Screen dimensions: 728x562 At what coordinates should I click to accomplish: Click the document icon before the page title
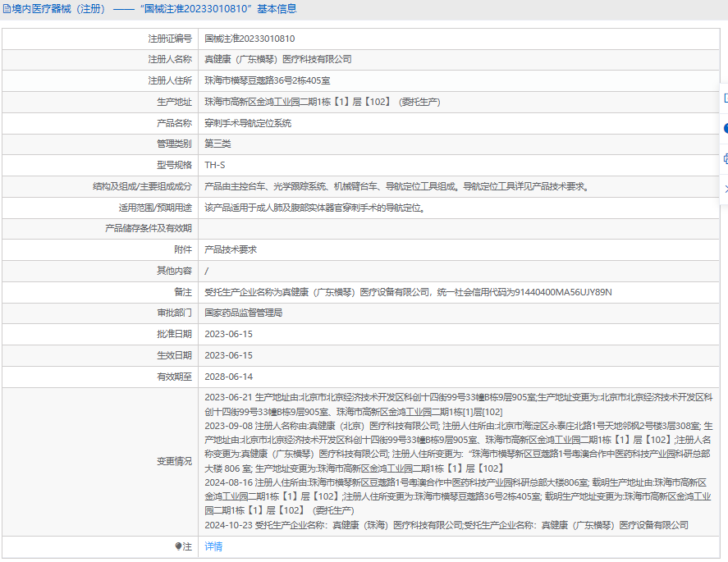click(x=7, y=9)
